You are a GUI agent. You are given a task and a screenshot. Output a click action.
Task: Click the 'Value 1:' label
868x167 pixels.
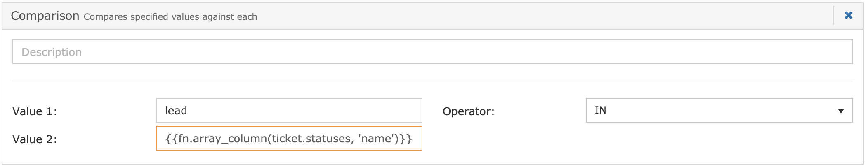[x=35, y=111]
